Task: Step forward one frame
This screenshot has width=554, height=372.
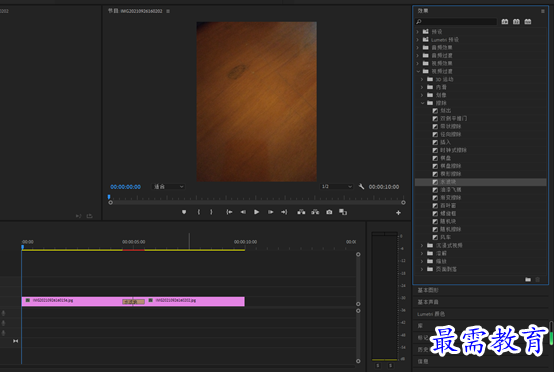Action: click(x=270, y=212)
